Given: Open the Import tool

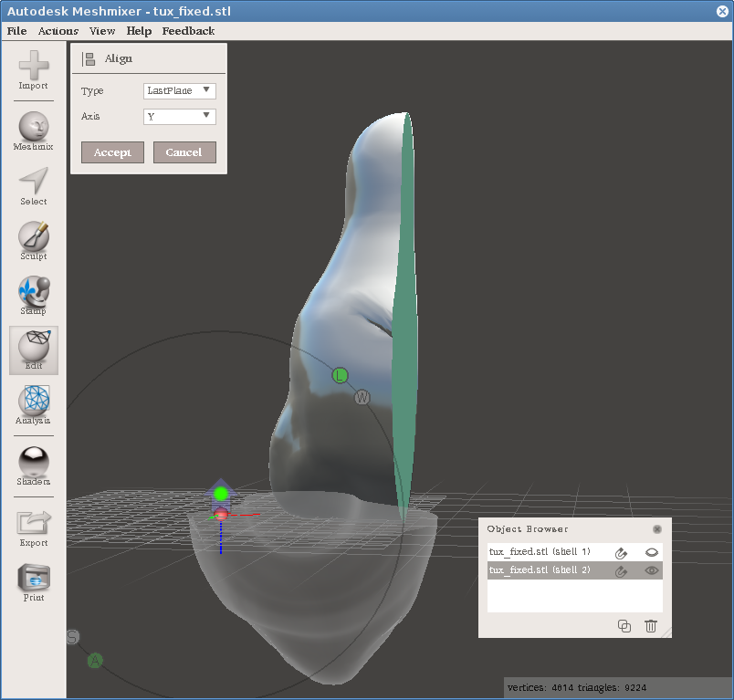Looking at the screenshot, I should (x=33, y=70).
